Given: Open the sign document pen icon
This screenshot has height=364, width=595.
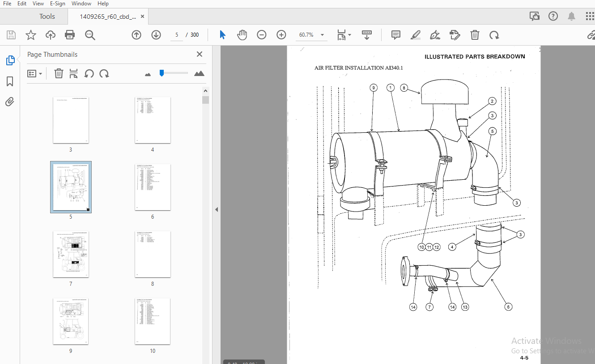Looking at the screenshot, I should click(435, 35).
